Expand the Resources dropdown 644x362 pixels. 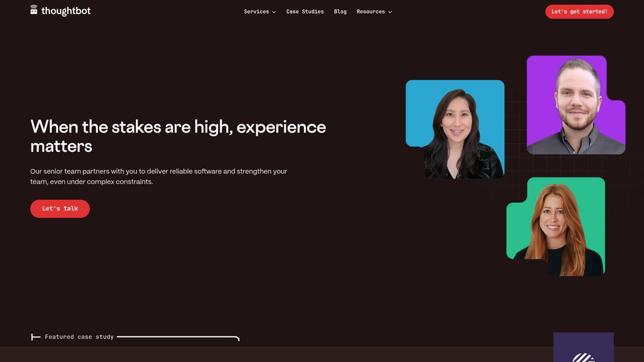pyautogui.click(x=371, y=11)
